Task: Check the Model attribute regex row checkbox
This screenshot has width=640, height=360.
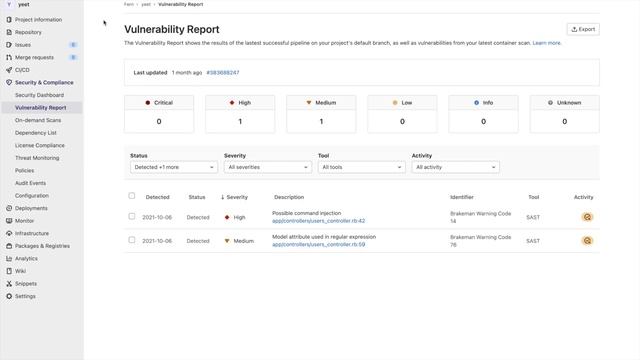Action: point(131,240)
